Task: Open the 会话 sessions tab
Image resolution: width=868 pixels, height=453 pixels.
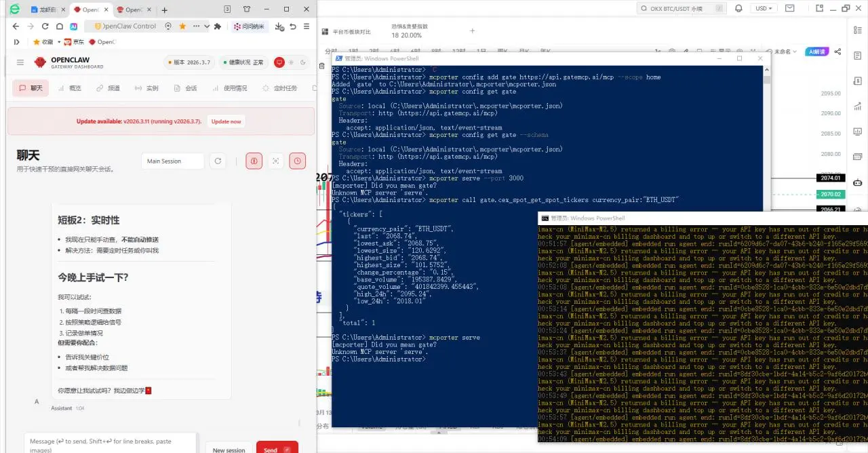Action: pos(186,88)
